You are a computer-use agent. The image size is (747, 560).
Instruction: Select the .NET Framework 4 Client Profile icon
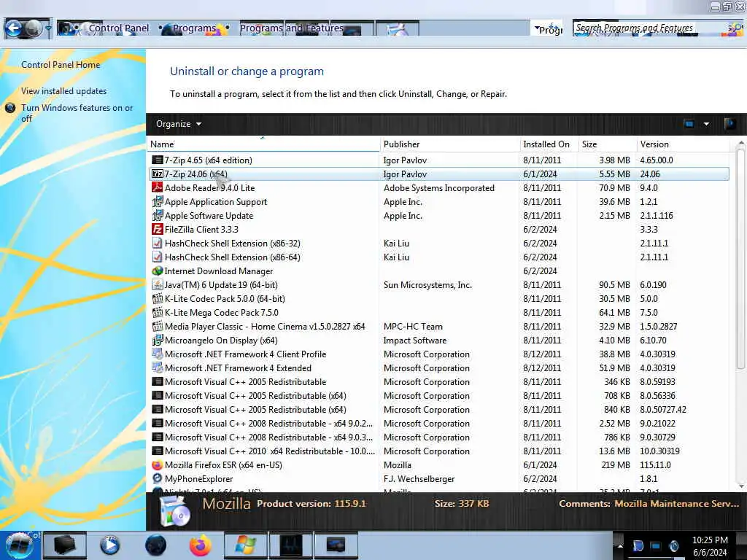click(157, 354)
